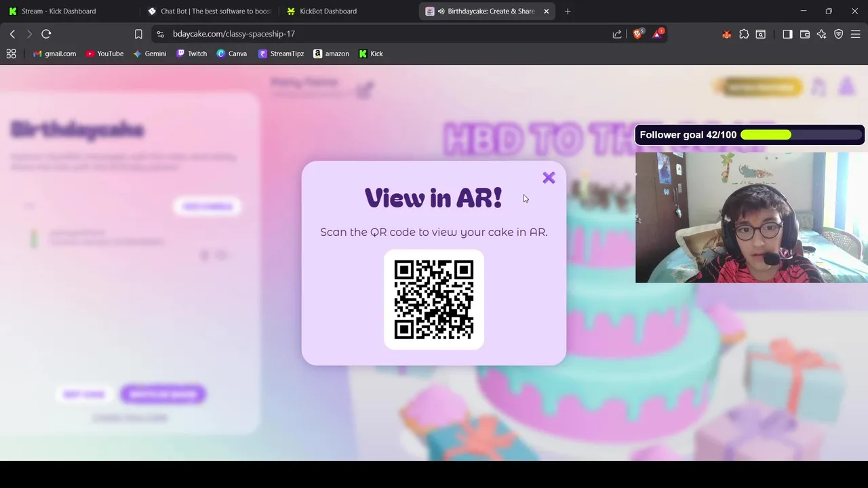Image resolution: width=868 pixels, height=488 pixels.
Task: Open the bookmarks apps grid icon
Action: [x=11, y=54]
